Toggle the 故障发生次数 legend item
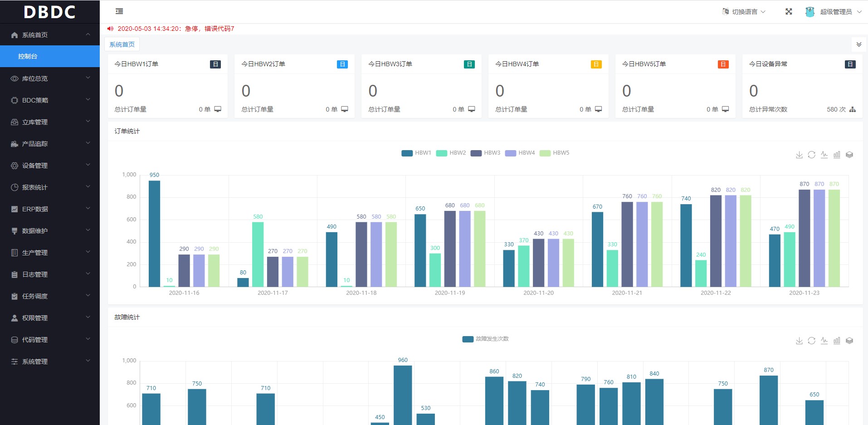868x425 pixels. tap(486, 339)
